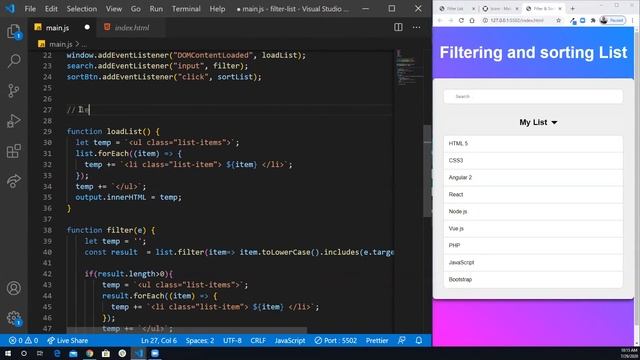This screenshot has height=360, width=640.
Task: Click Port : 5502 live server status
Action: pyautogui.click(x=336, y=340)
